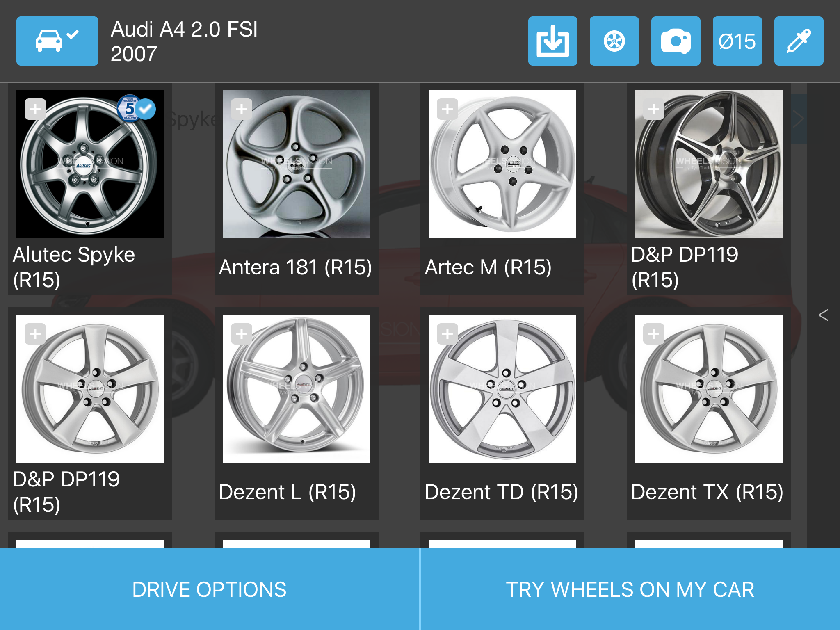This screenshot has height=630, width=840.
Task: Add Alutec Spyke with plus icon
Action: pos(35,109)
